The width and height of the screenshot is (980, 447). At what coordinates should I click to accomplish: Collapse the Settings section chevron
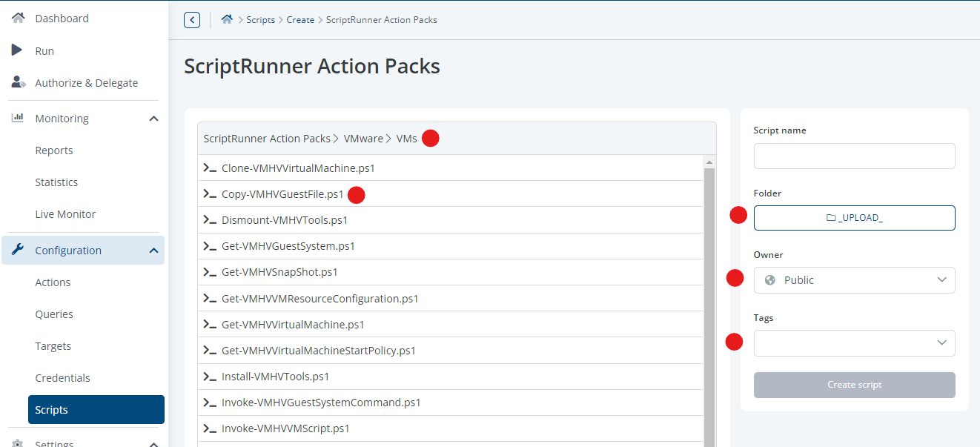point(153,444)
